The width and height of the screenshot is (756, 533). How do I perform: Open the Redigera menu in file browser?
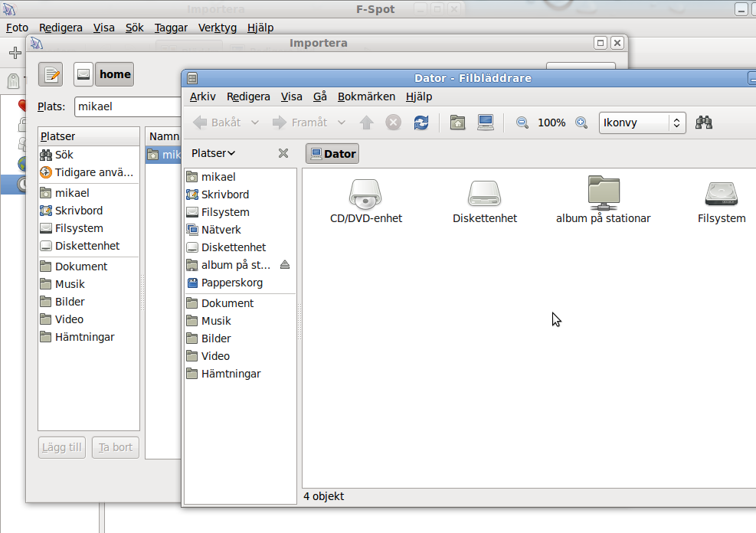click(248, 96)
